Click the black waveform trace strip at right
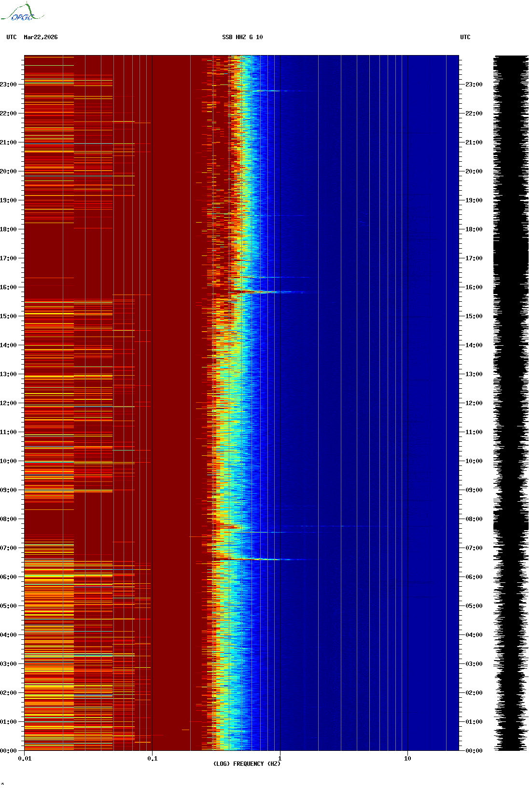The width and height of the screenshot is (532, 789). click(510, 403)
